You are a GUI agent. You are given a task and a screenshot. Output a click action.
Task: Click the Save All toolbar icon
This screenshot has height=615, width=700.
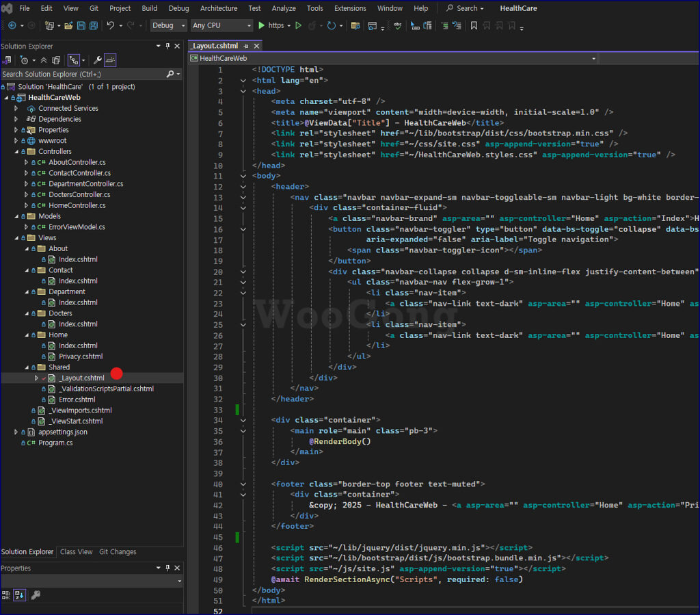coord(93,25)
